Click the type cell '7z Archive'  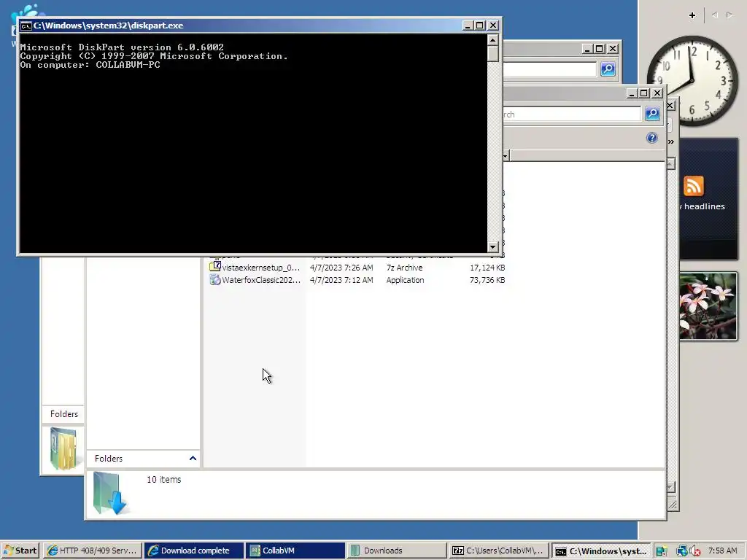pos(404,268)
